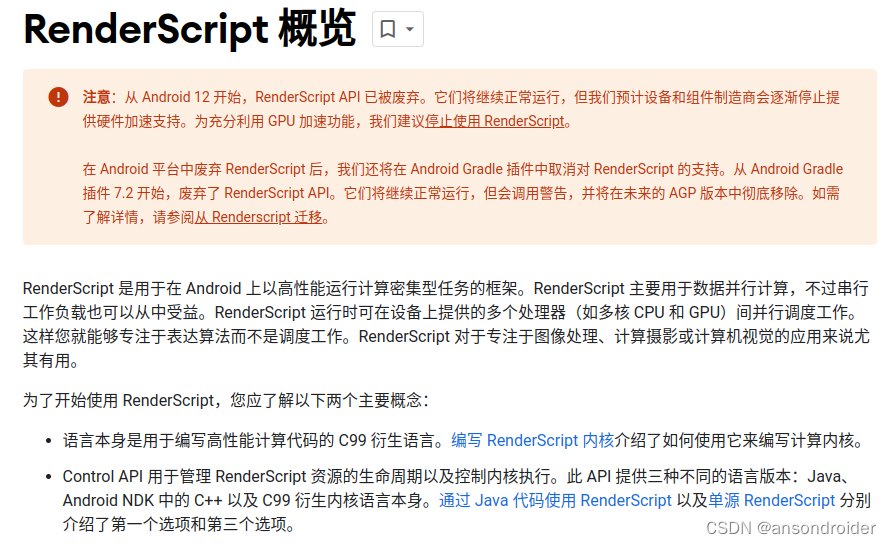Click the notice line starting 插件 7.2 开始
The image size is (891, 544).
coord(461,193)
